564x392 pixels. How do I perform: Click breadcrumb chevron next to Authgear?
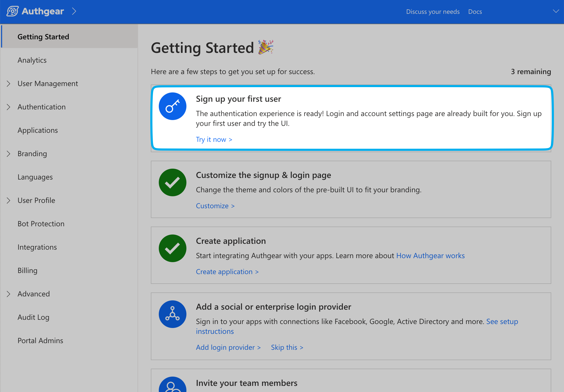(x=74, y=11)
